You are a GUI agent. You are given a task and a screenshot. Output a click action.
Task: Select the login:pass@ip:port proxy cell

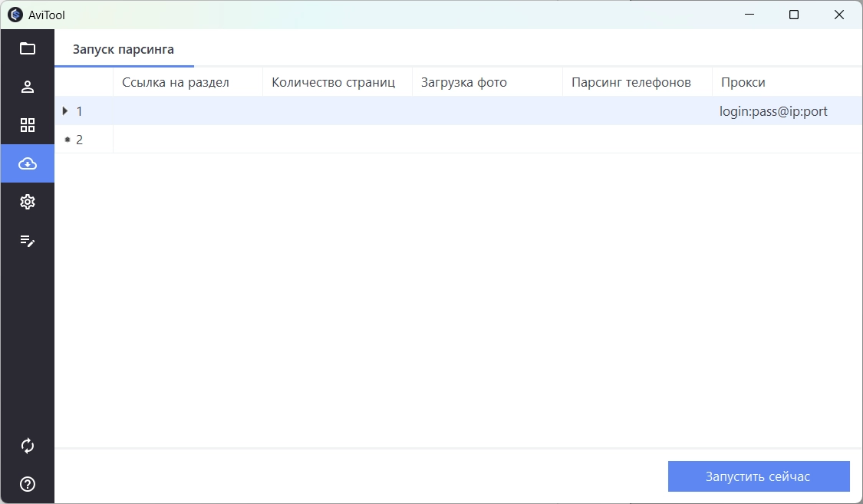pos(773,110)
